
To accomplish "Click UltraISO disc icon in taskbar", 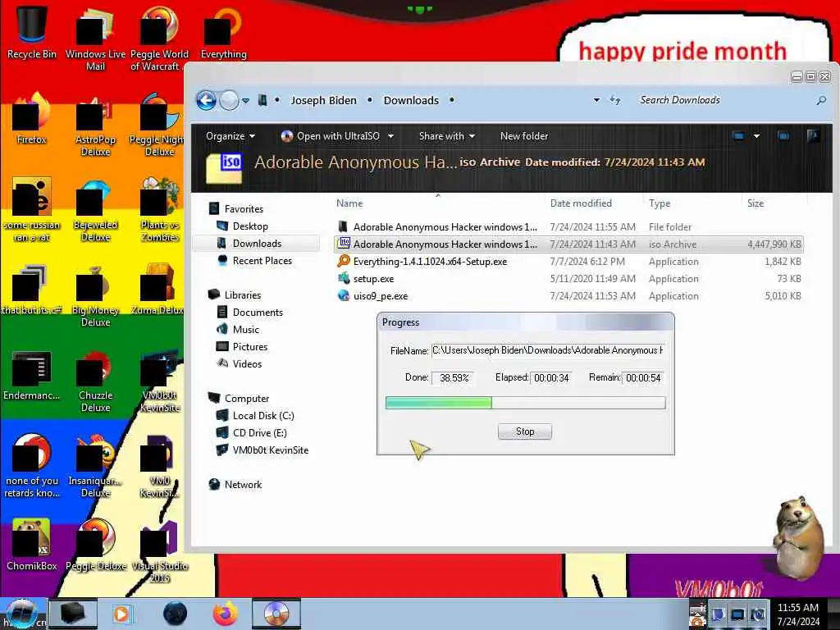I will (276, 614).
